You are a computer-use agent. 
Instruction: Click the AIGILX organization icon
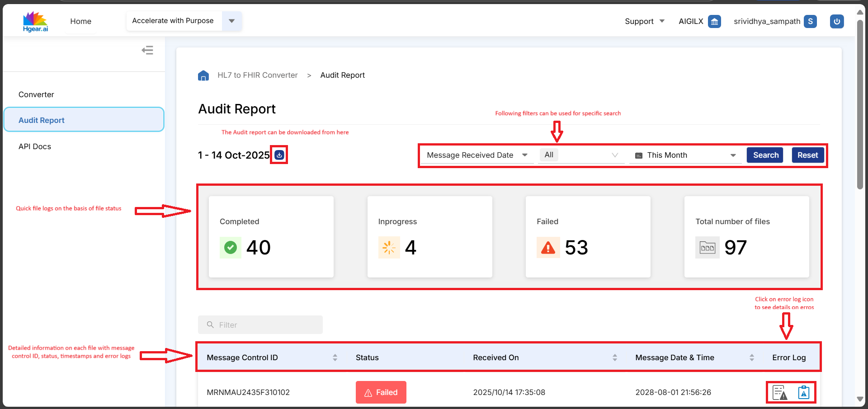pos(714,21)
